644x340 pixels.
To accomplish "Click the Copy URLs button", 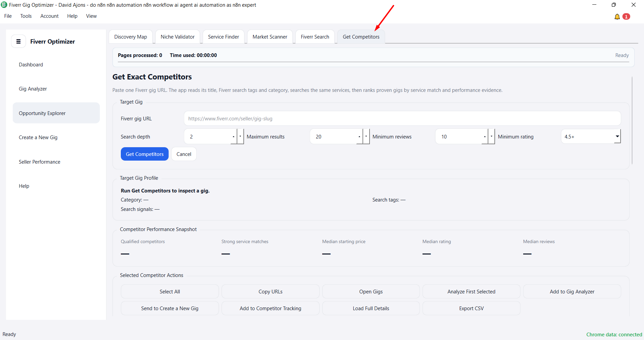I will point(270,291).
